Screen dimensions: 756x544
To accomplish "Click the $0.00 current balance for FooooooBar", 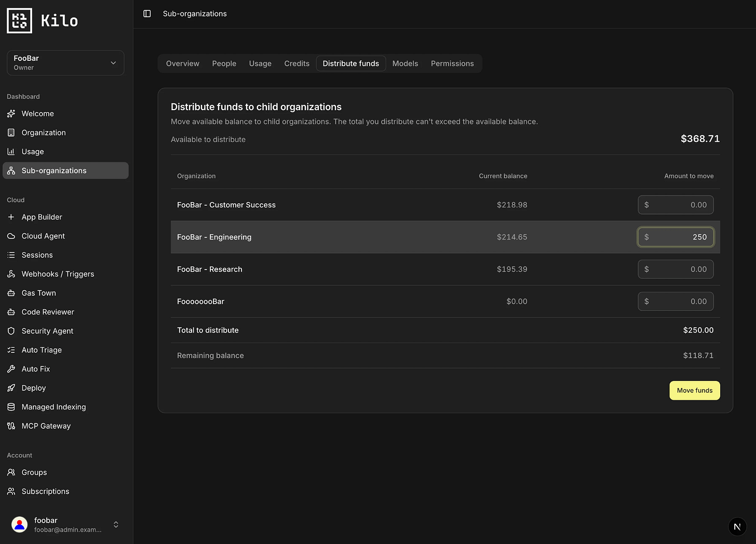I will coord(517,301).
